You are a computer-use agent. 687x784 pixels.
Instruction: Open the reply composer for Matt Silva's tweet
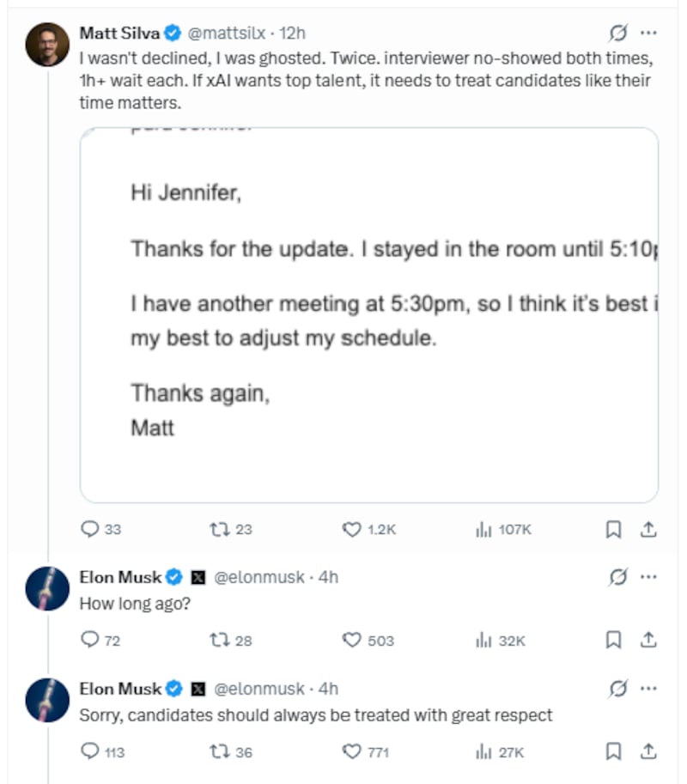pos(92,530)
